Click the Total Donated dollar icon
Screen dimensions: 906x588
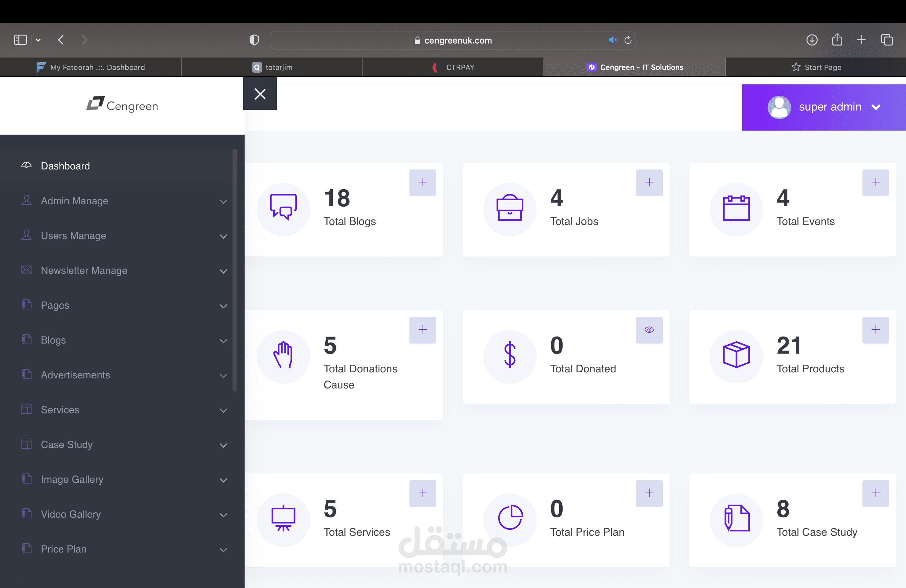coord(510,355)
